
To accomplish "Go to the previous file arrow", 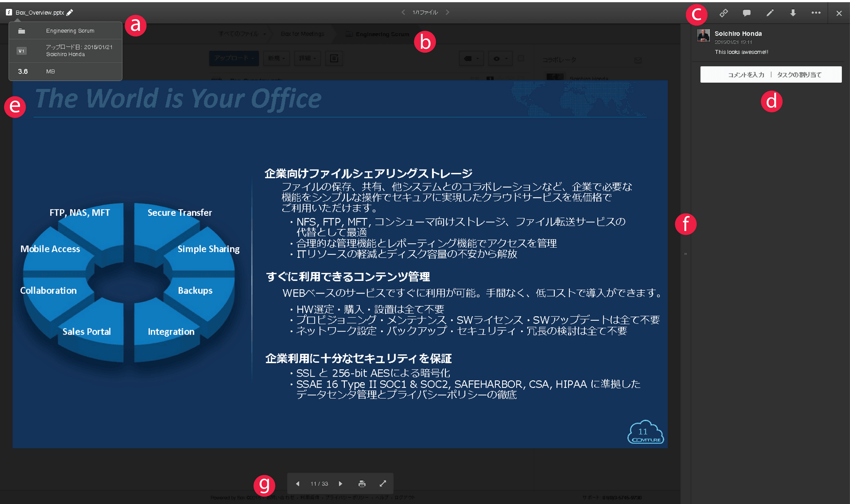I will click(x=403, y=12).
